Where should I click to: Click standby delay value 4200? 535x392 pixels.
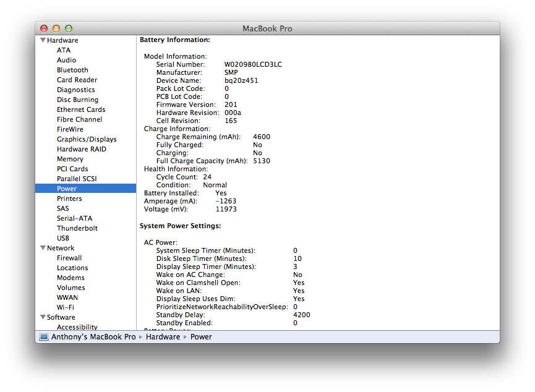[302, 315]
